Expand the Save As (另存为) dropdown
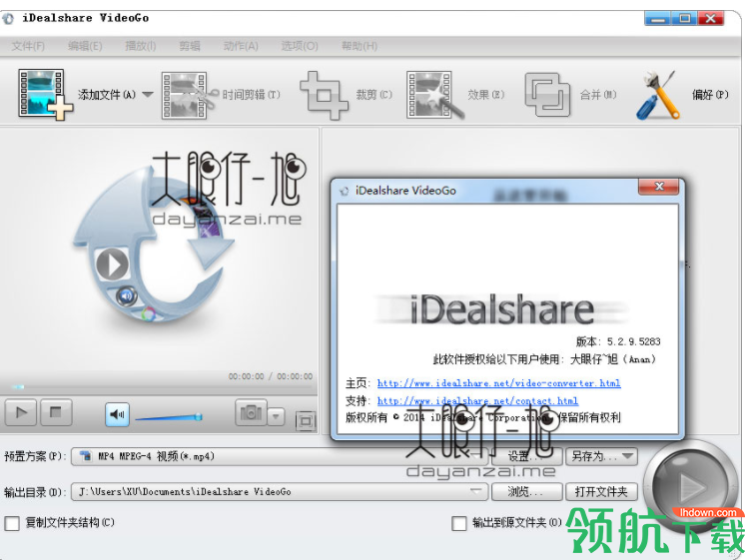745x560 pixels. [x=628, y=456]
